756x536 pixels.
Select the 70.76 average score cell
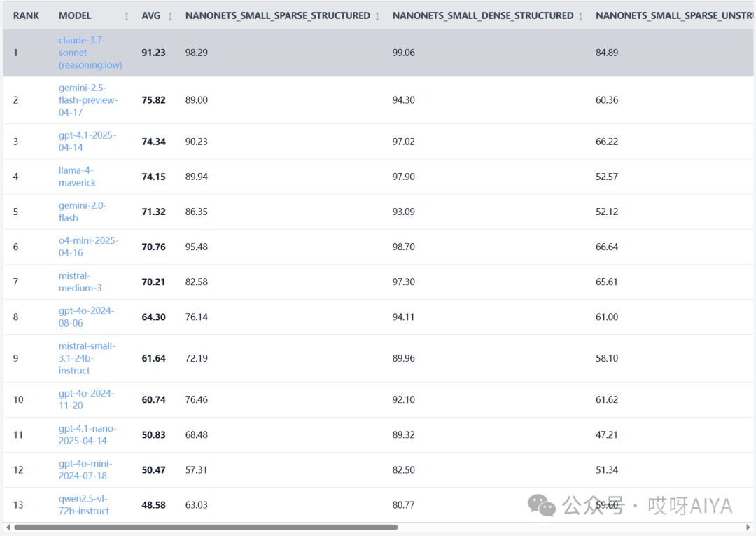(x=154, y=247)
